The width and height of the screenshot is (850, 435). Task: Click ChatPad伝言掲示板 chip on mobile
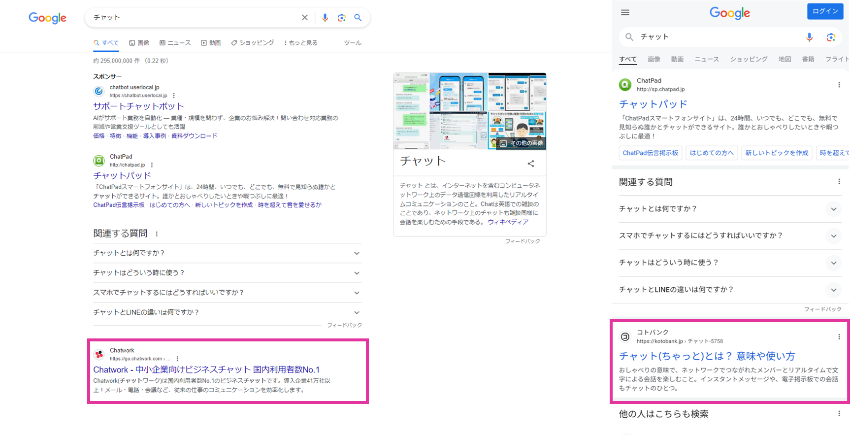point(650,153)
